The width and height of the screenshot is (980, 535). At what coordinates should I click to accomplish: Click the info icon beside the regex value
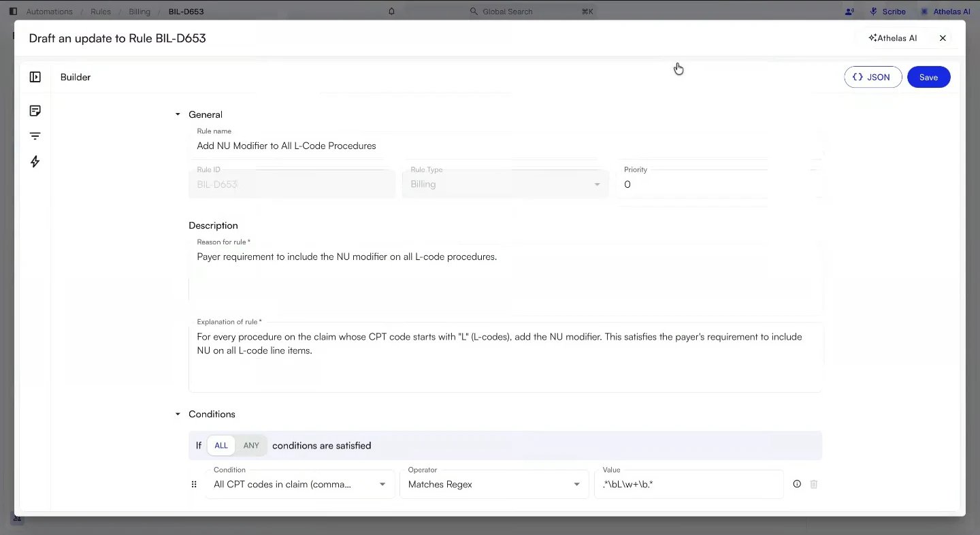797,484
